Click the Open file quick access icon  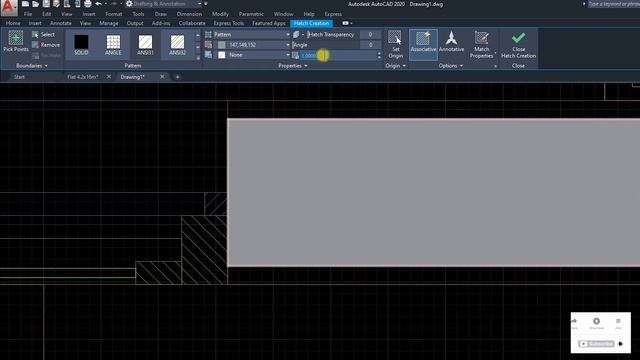(36, 4)
